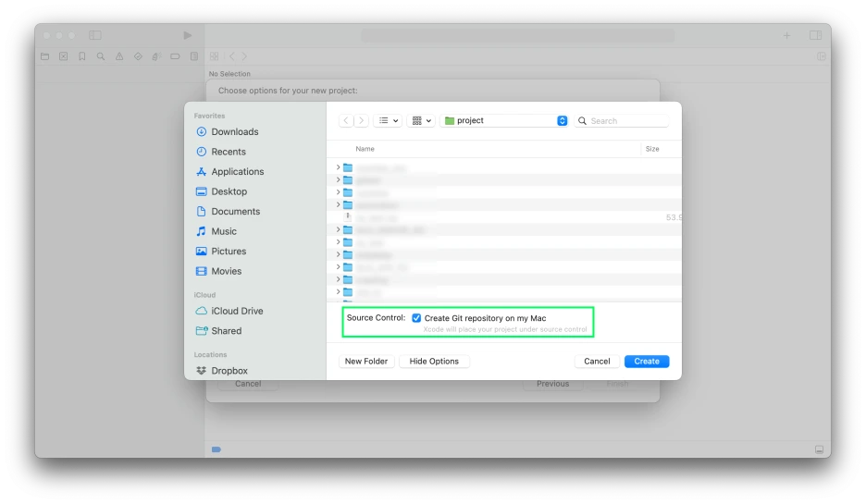866x504 pixels.
Task: Click the add editor icon at editor bar's right
Action: click(822, 56)
